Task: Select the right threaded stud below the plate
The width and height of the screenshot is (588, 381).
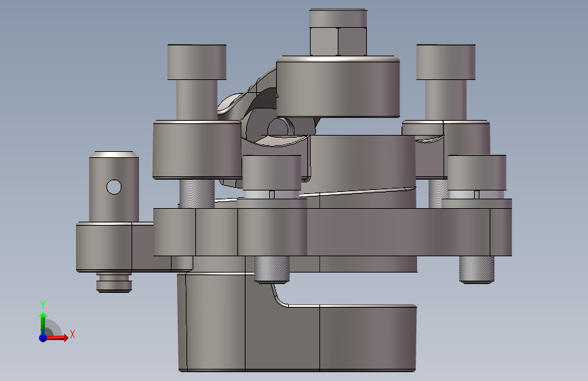Action: (477, 269)
